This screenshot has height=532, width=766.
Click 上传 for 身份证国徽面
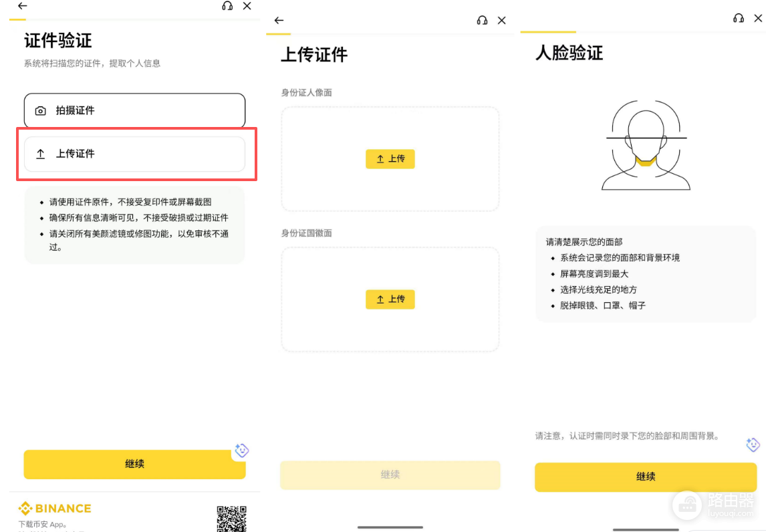click(390, 299)
